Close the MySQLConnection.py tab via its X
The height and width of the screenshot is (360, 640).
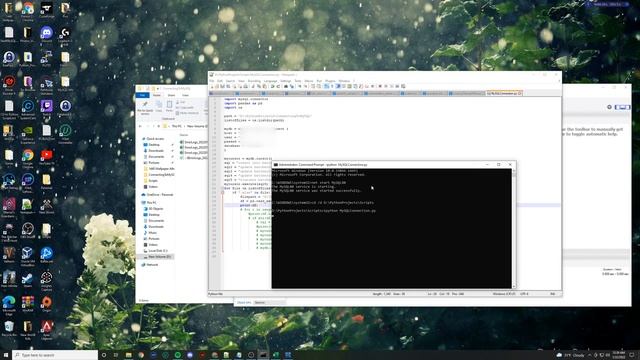tap(520, 93)
